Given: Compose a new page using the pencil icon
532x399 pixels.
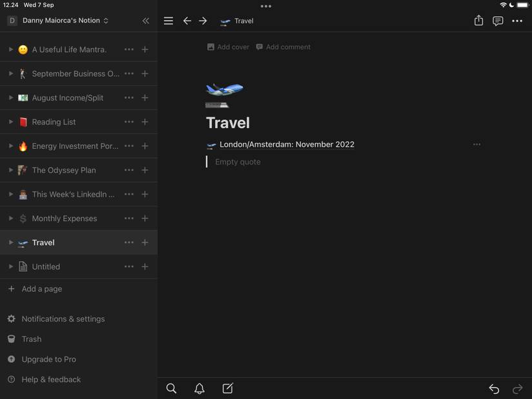Looking at the screenshot, I should point(228,389).
